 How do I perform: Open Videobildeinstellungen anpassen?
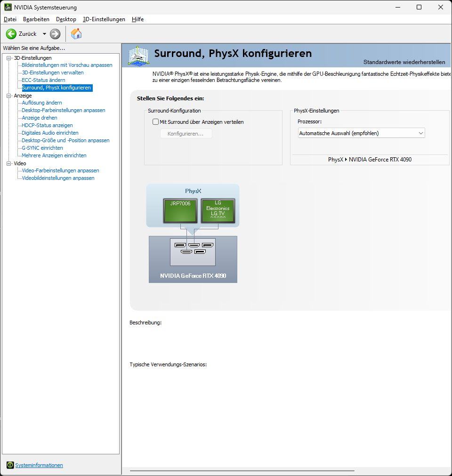click(x=58, y=178)
